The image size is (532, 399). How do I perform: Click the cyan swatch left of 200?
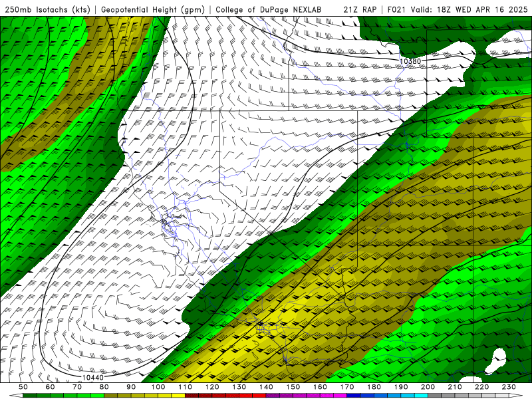point(421,396)
